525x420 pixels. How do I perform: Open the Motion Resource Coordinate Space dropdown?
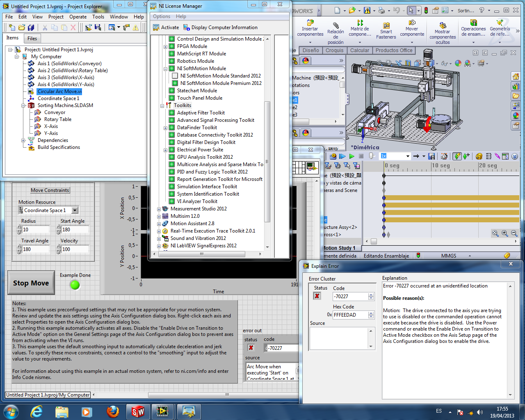(x=75, y=210)
